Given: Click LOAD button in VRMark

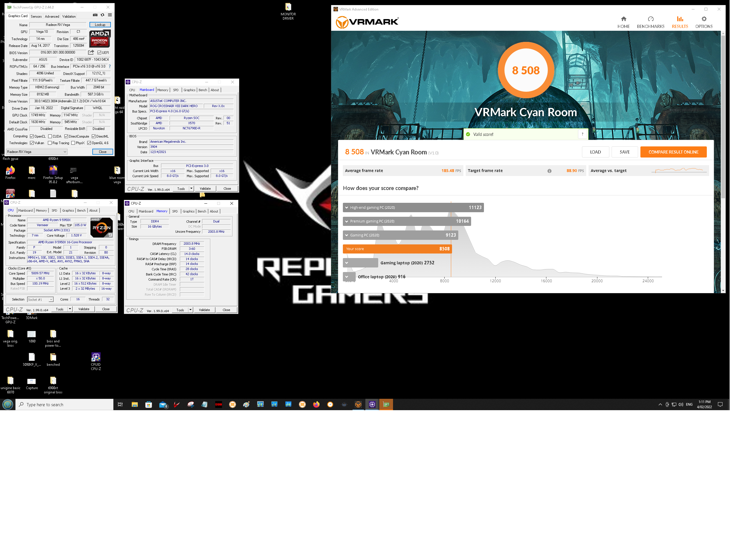Looking at the screenshot, I should [595, 152].
